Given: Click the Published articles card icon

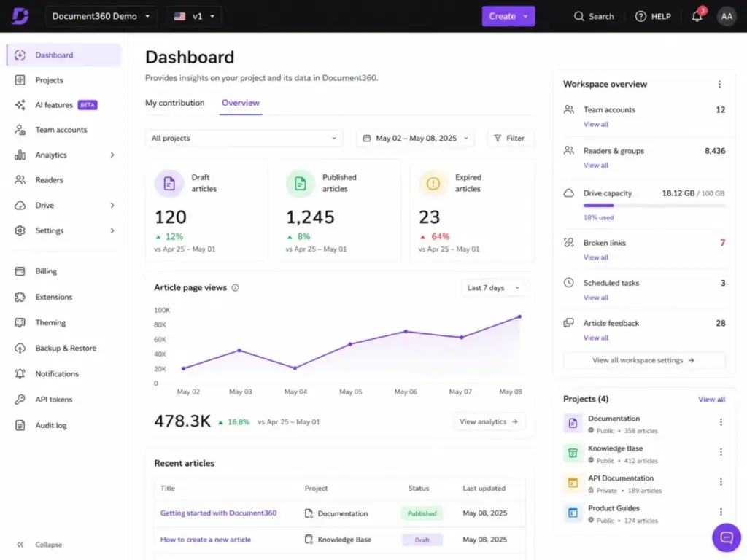Looking at the screenshot, I should (300, 183).
